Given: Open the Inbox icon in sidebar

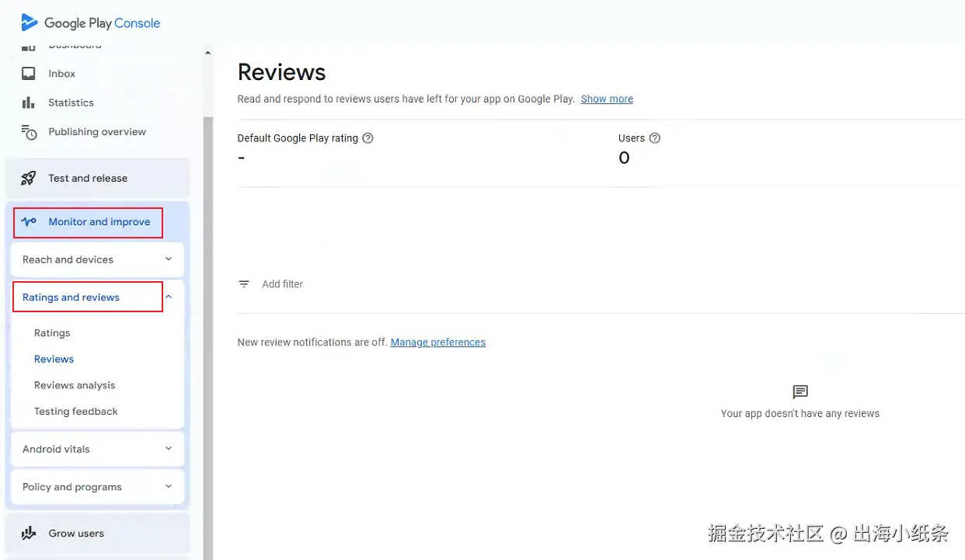Looking at the screenshot, I should (x=29, y=74).
